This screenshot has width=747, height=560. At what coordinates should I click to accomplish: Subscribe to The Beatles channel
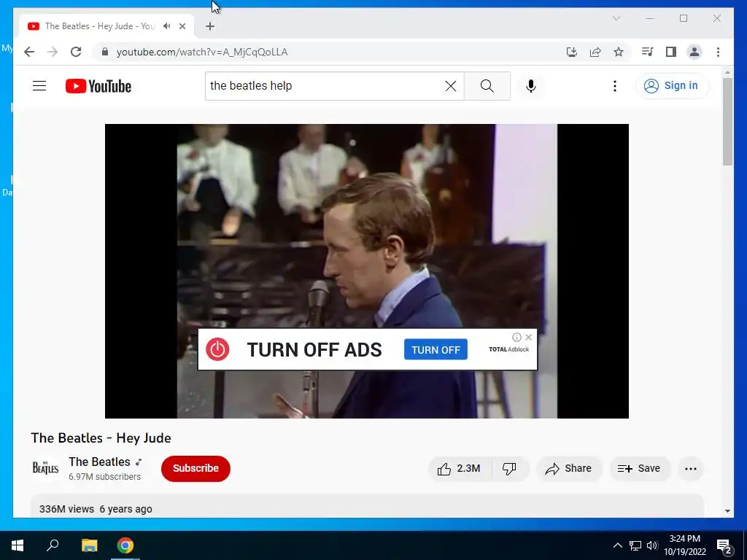coord(196,469)
